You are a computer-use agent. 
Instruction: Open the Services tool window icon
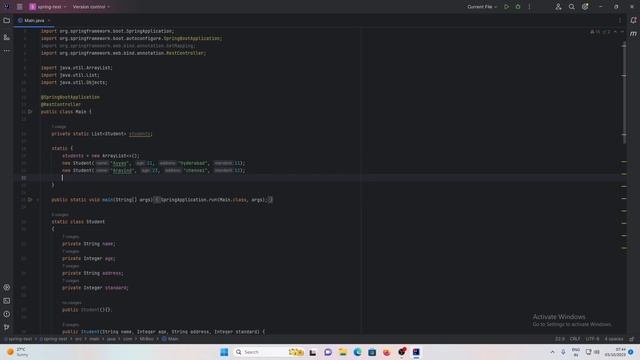(x=7, y=287)
